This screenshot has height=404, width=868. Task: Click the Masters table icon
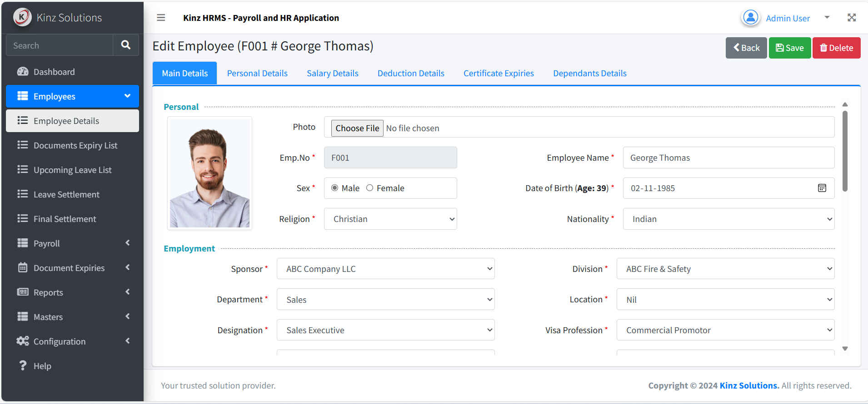[x=23, y=317]
